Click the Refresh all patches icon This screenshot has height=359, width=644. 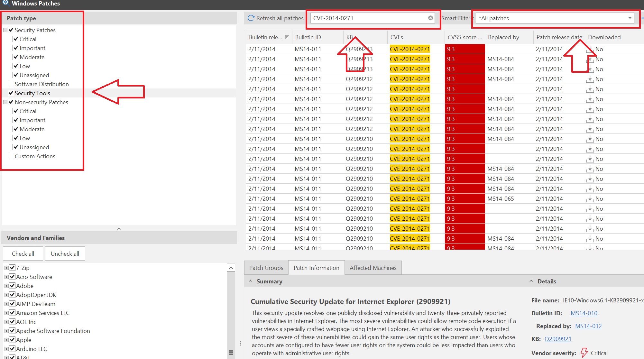click(x=251, y=18)
